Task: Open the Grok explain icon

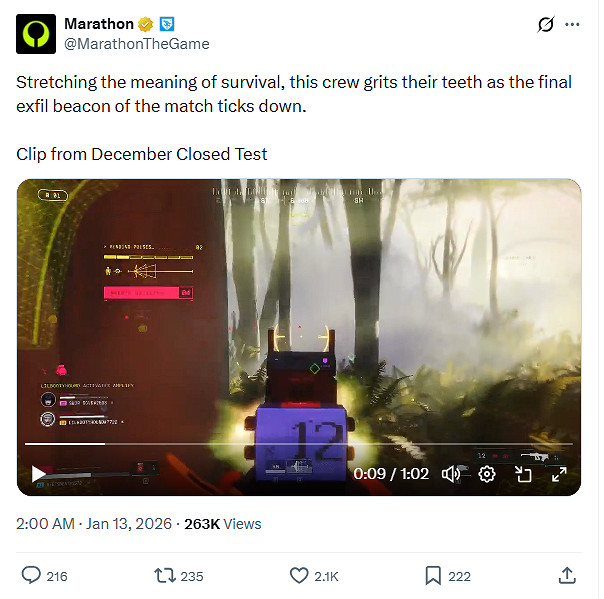Action: pyautogui.click(x=546, y=24)
